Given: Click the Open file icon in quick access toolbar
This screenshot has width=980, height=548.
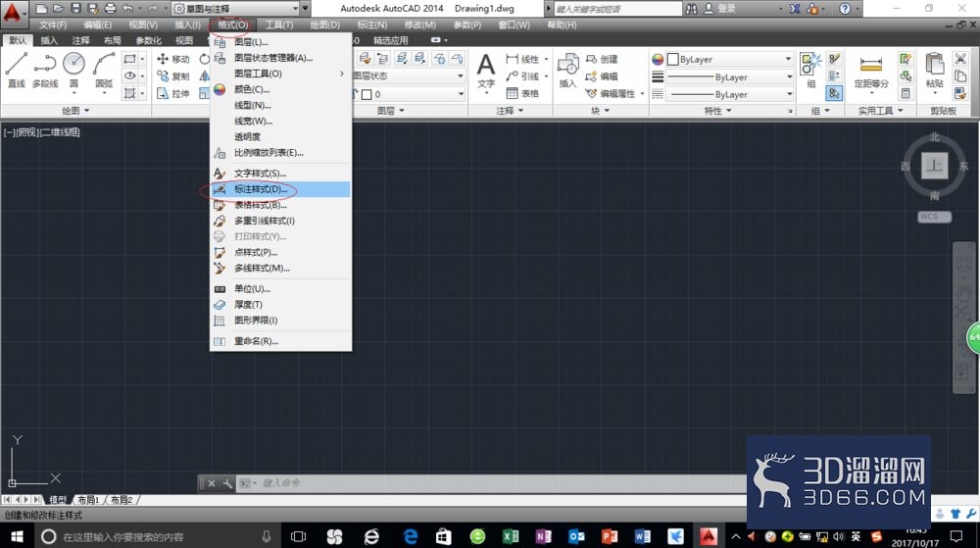Looking at the screenshot, I should [58, 9].
